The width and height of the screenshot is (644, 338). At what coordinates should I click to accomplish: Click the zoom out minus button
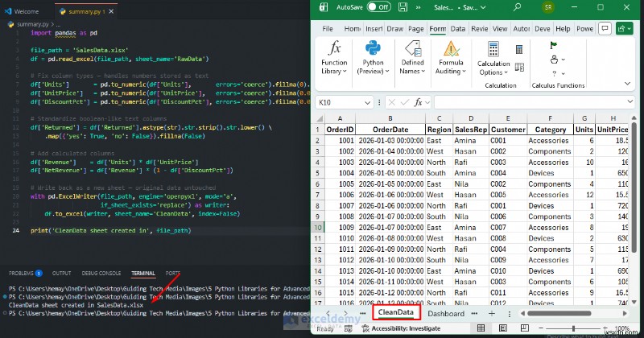(x=541, y=328)
